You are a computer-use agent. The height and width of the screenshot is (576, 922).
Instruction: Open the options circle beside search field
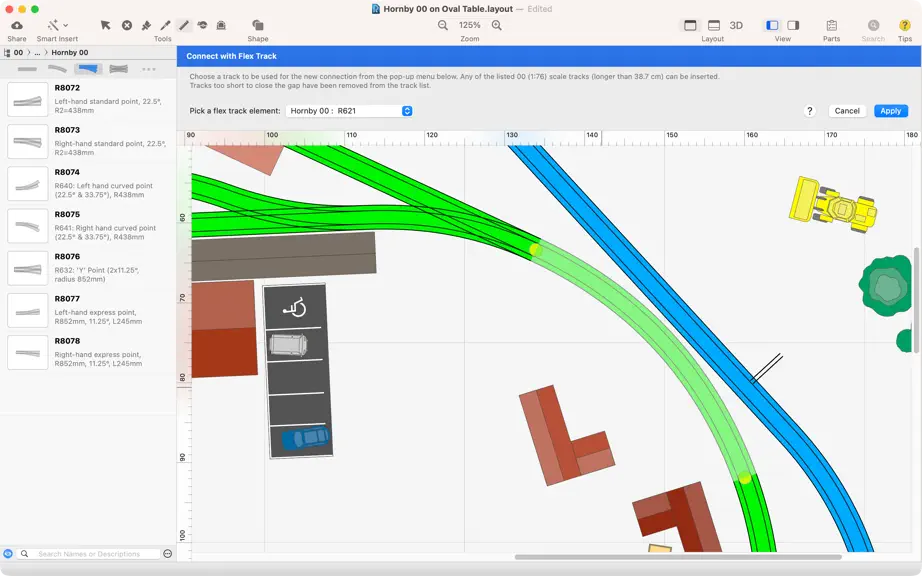[168, 554]
